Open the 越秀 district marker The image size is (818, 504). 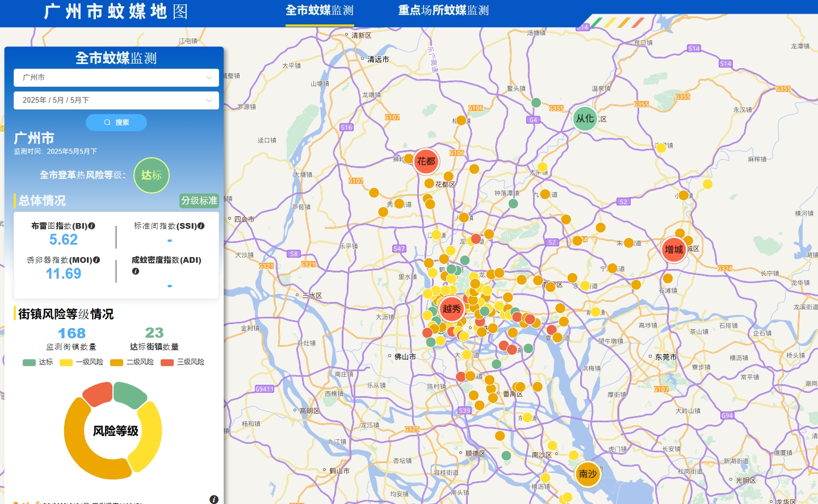point(452,309)
